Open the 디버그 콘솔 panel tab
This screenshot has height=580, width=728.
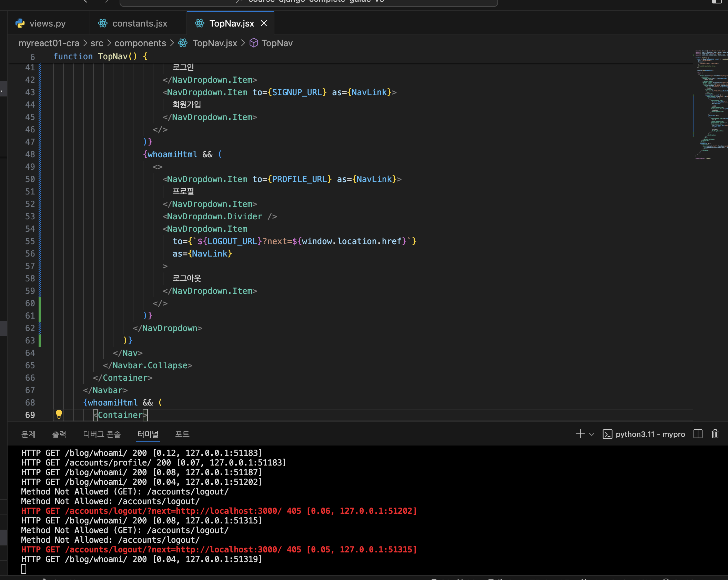(102, 434)
